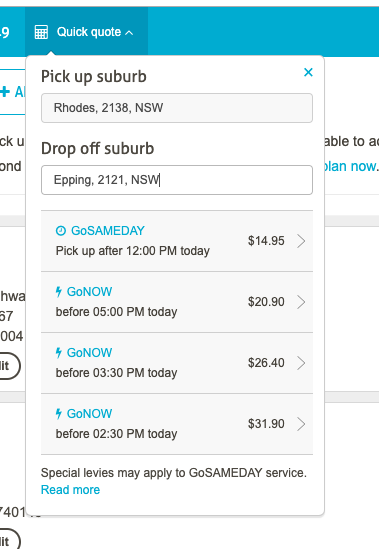
Task: Click the Quick quote calculator icon
Action: [x=41, y=32]
